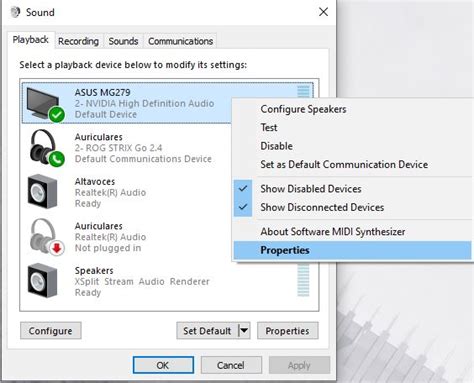Open the Set Default dropdown arrow

(x=244, y=331)
